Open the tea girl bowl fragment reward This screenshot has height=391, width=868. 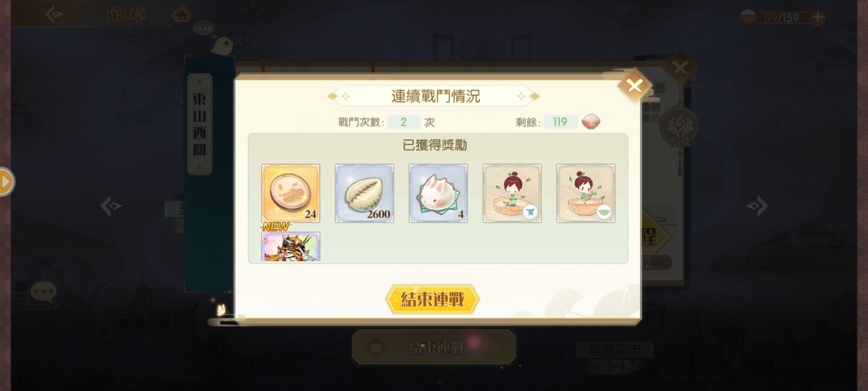pyautogui.click(x=586, y=193)
